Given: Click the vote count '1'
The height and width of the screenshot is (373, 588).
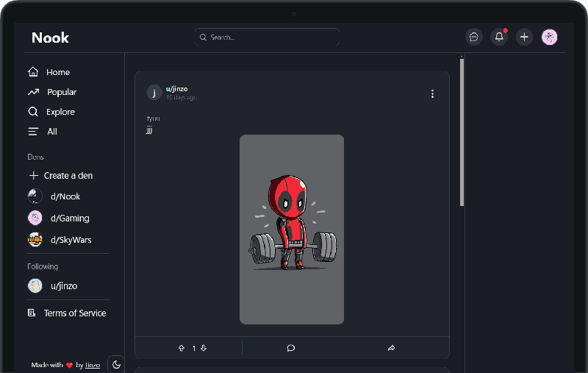Looking at the screenshot, I should click(194, 349).
